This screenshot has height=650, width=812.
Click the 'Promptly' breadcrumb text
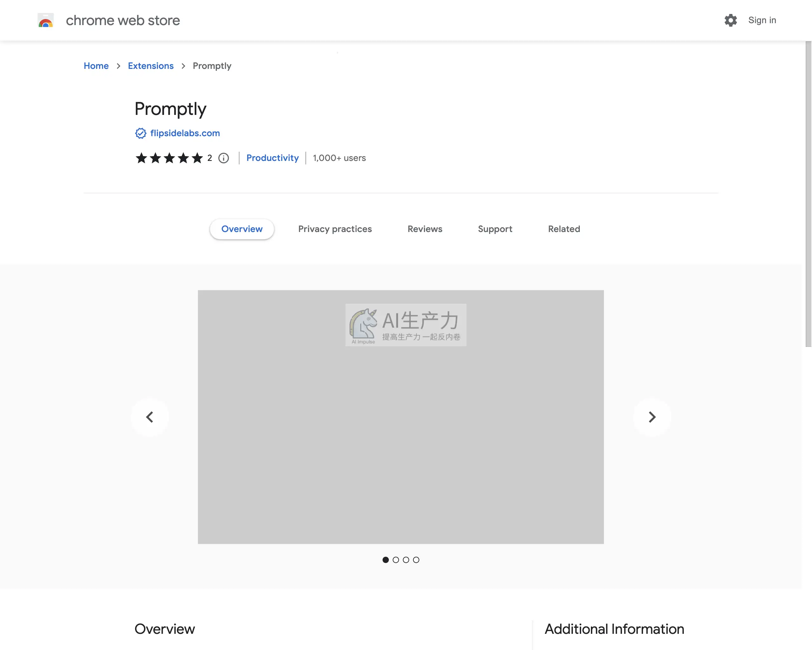tap(212, 66)
